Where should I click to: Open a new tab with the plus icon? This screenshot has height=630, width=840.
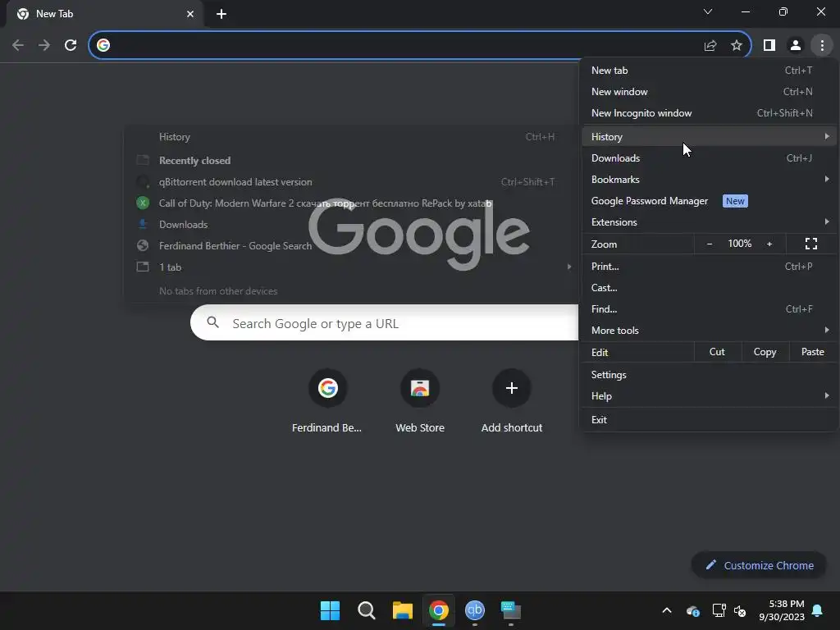(221, 14)
